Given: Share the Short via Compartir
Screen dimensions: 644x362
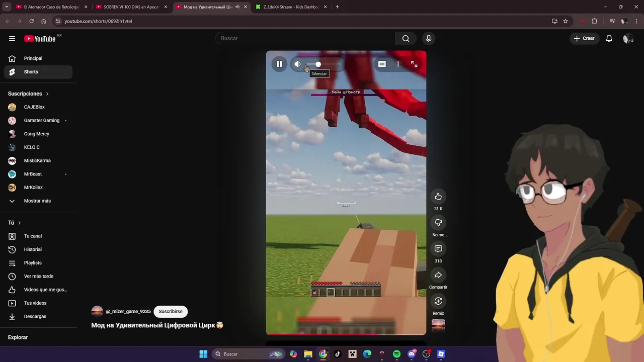Looking at the screenshot, I should 438,275.
